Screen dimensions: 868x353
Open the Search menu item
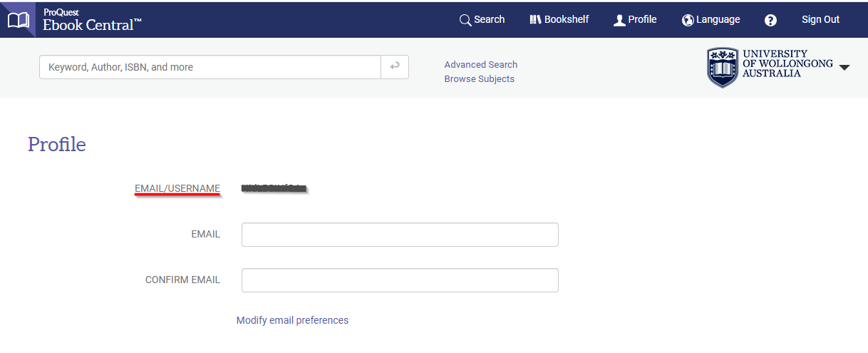point(490,20)
